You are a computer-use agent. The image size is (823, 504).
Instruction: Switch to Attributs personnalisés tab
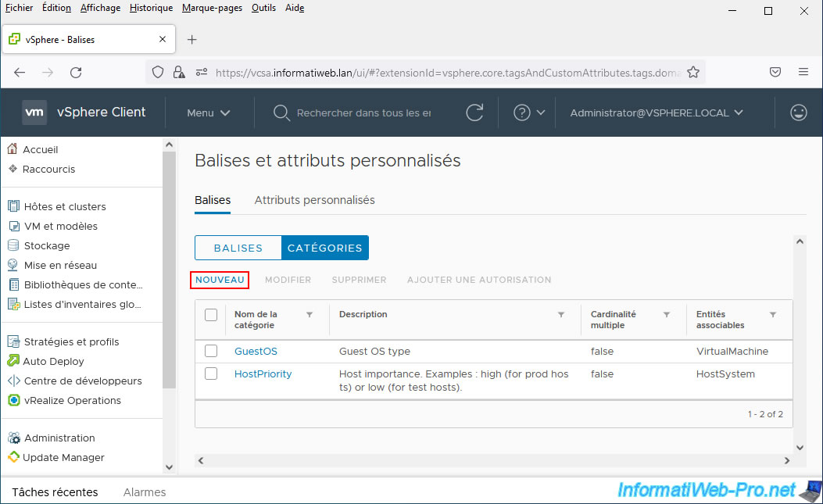pyautogui.click(x=314, y=200)
